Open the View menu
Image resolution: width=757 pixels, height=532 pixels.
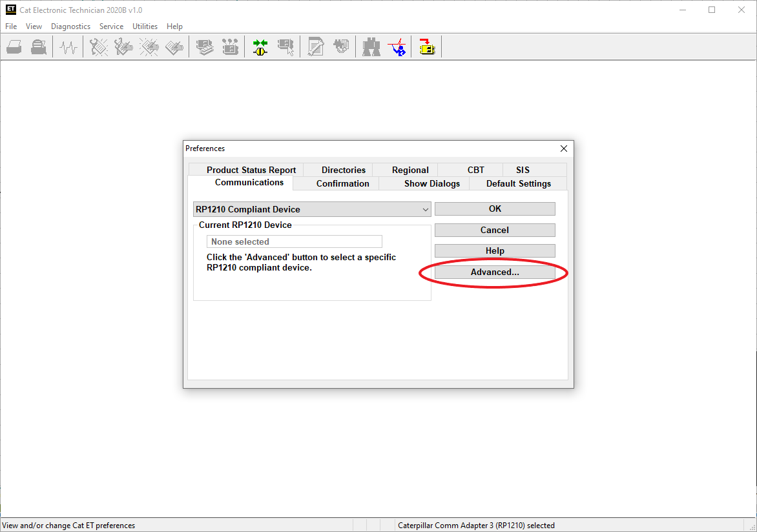(x=34, y=26)
